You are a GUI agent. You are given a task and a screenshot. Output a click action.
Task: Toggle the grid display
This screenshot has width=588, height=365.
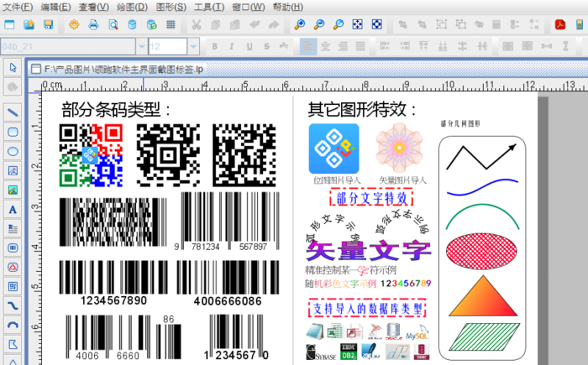click(x=171, y=25)
